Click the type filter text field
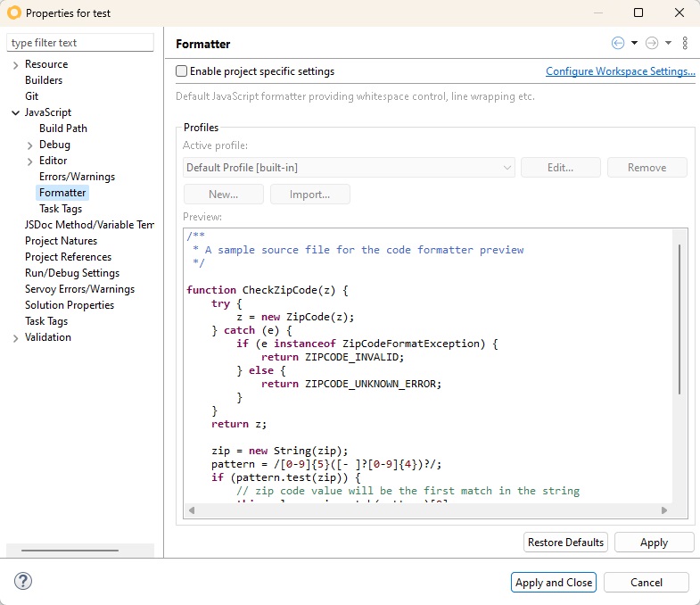Viewport: 700px width, 605px height. 80,43
